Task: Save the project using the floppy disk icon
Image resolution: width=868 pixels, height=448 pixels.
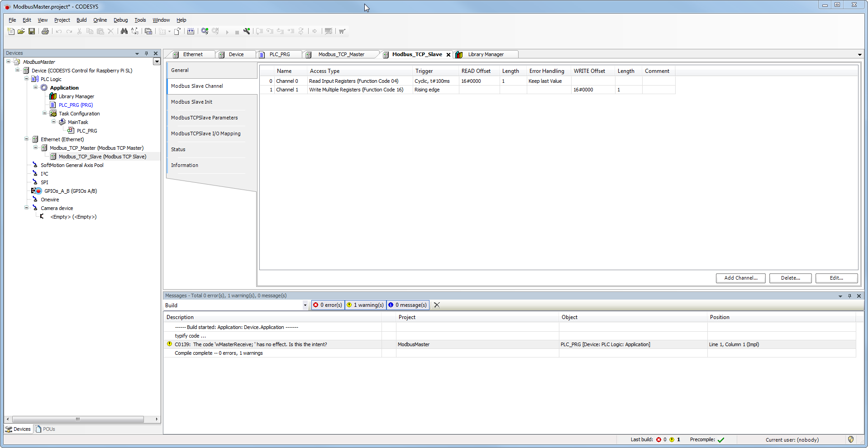Action: (32, 31)
